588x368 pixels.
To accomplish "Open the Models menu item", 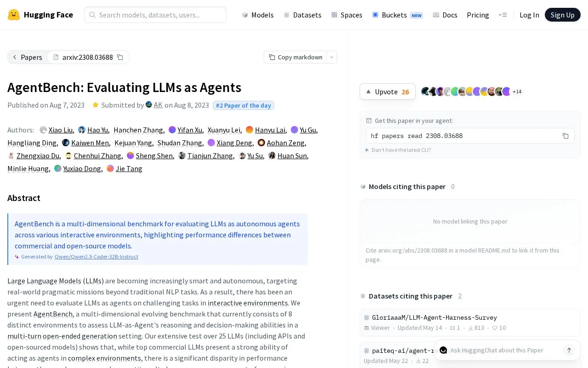I will point(258,15).
